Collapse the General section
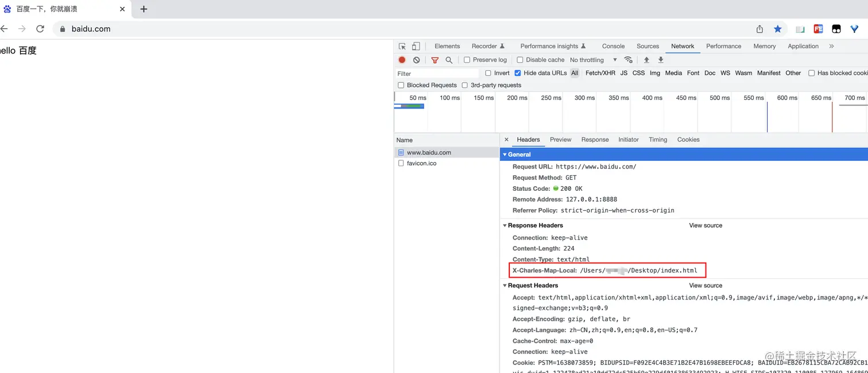 click(505, 155)
